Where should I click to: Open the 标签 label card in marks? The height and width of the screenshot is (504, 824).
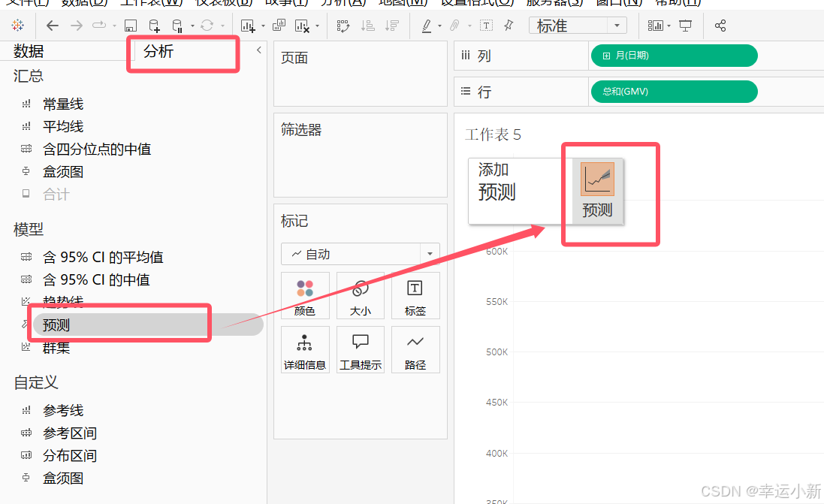click(415, 295)
